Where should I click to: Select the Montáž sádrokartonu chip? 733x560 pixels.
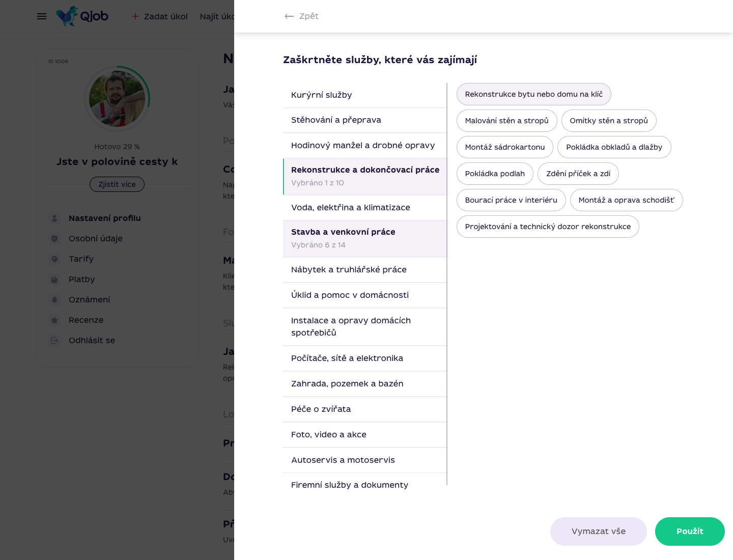[505, 147]
